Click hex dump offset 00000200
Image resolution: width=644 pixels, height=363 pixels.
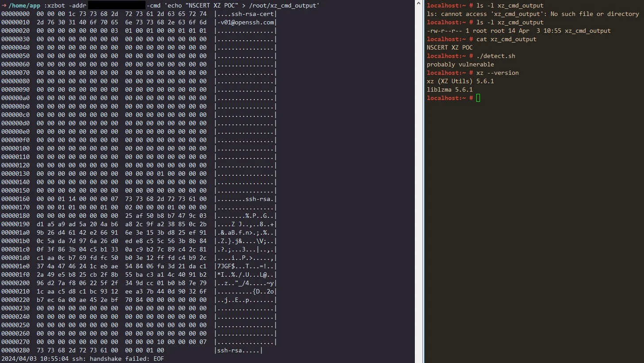click(15, 283)
